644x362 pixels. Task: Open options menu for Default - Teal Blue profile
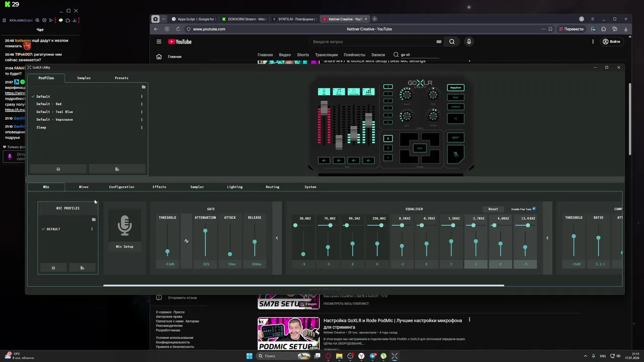141,112
